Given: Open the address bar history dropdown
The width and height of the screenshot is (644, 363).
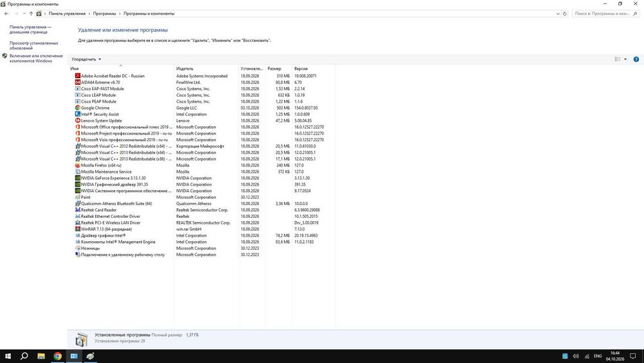Looking at the screenshot, I should pyautogui.click(x=558, y=14).
